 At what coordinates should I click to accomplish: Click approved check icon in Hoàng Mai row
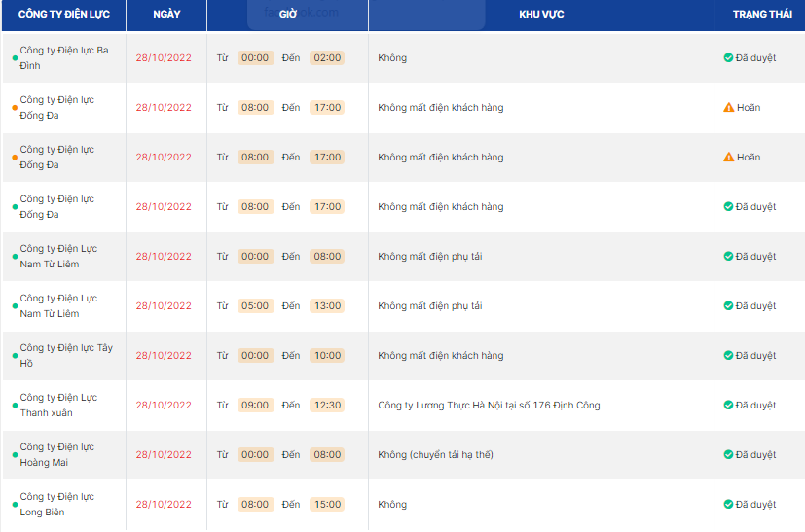tap(728, 454)
